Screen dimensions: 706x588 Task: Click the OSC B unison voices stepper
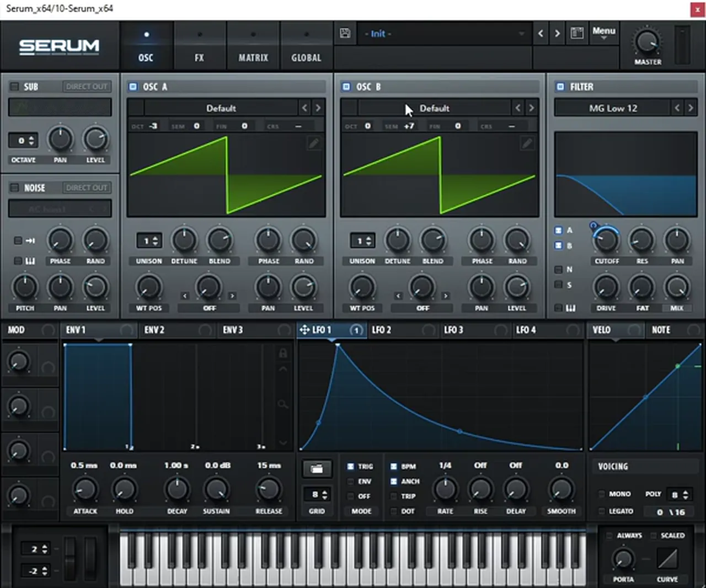[363, 241]
